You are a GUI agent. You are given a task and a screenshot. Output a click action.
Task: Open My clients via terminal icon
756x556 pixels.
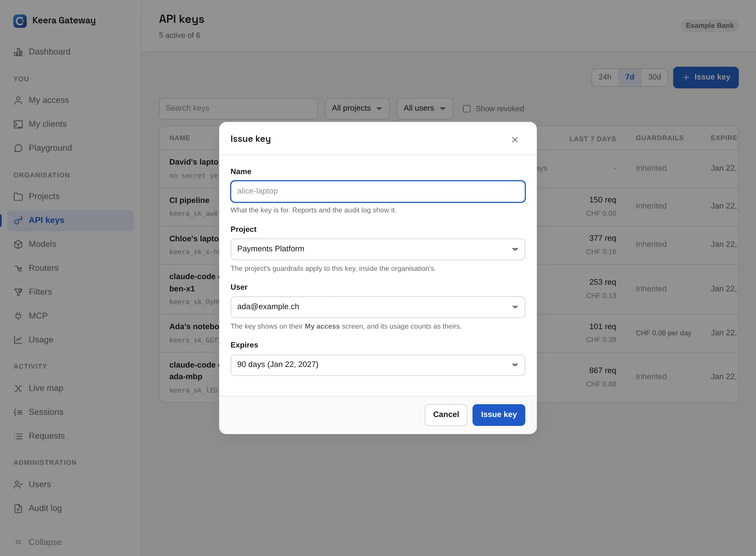[18, 124]
